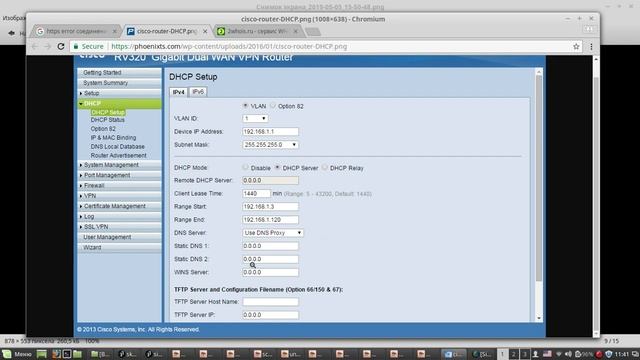
Task: Set DHCP Mode to DHCP Relay
Action: click(325, 167)
